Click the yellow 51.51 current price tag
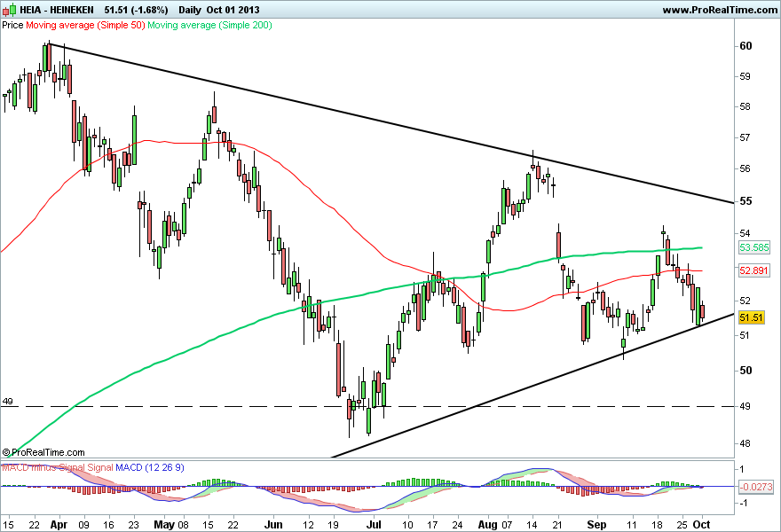This screenshot has height=532, width=781. point(751,317)
